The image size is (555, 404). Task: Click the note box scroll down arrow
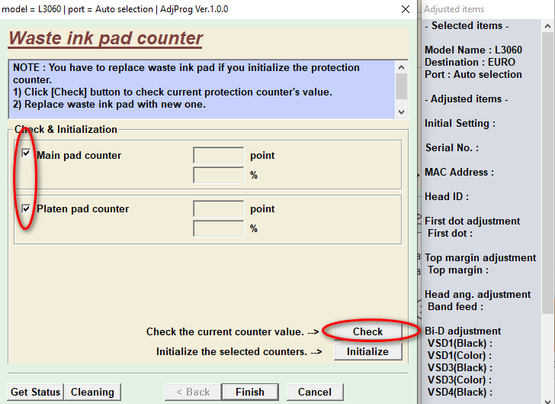tap(401, 112)
